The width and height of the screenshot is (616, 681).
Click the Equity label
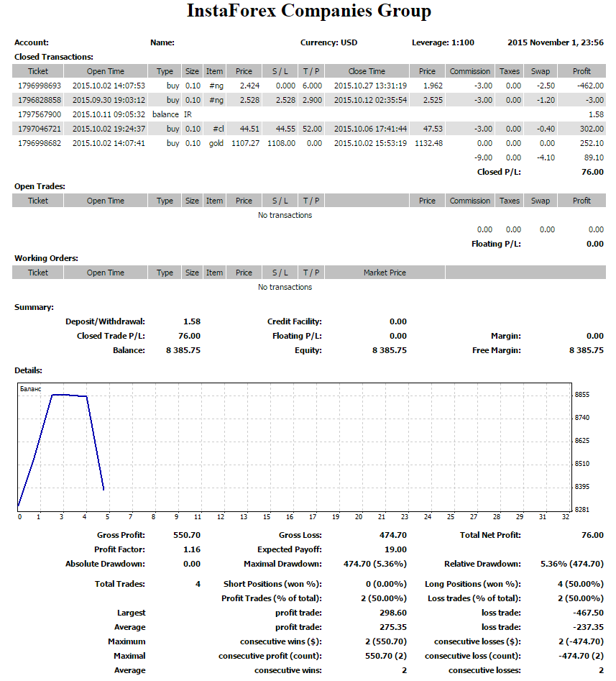[x=308, y=350]
